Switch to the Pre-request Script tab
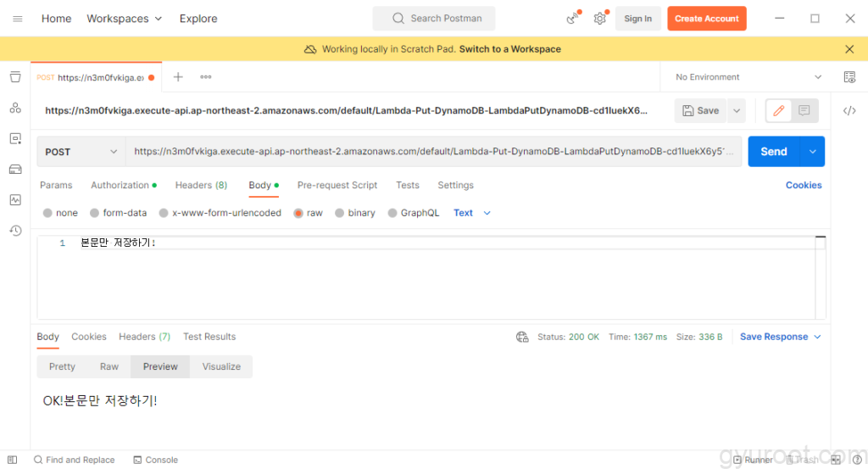The image size is (868, 469). tap(337, 185)
